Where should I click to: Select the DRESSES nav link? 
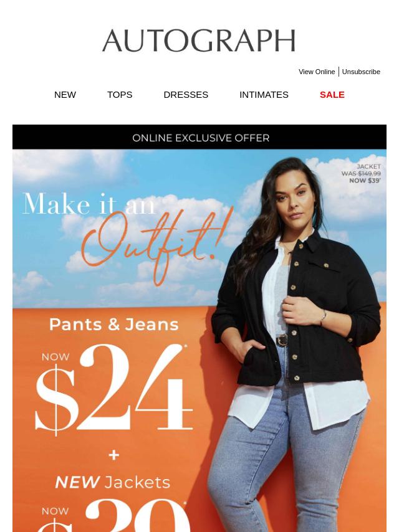[x=186, y=95]
